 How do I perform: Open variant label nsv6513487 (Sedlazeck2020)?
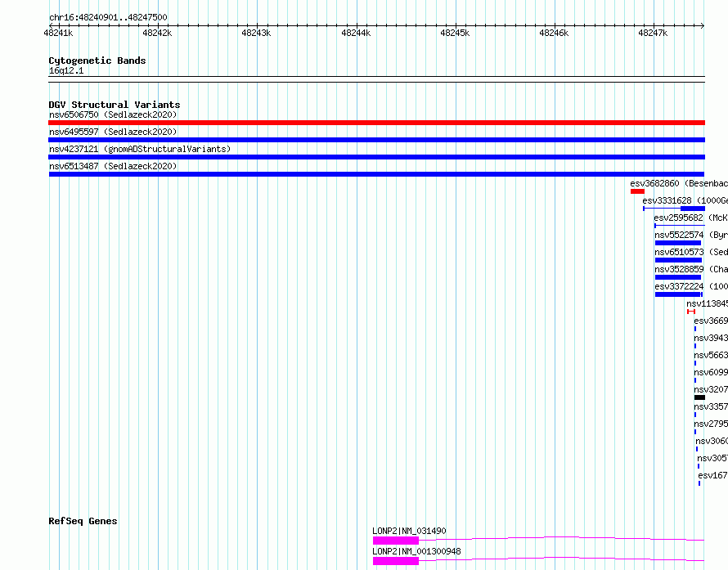tap(113, 166)
